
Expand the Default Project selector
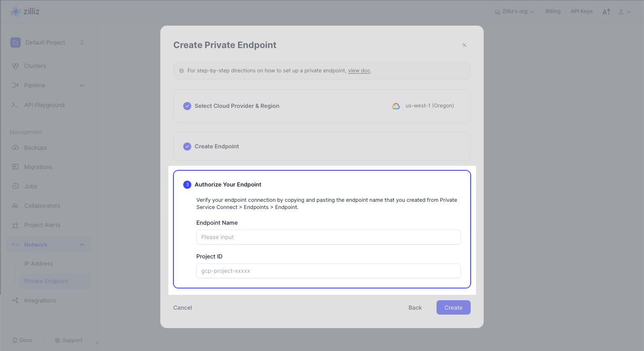click(82, 43)
